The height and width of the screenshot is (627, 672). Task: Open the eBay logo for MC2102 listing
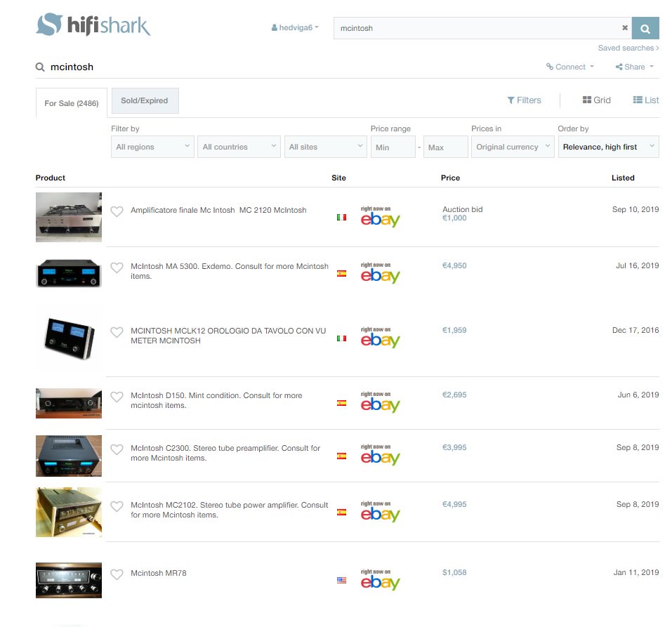pyautogui.click(x=380, y=512)
